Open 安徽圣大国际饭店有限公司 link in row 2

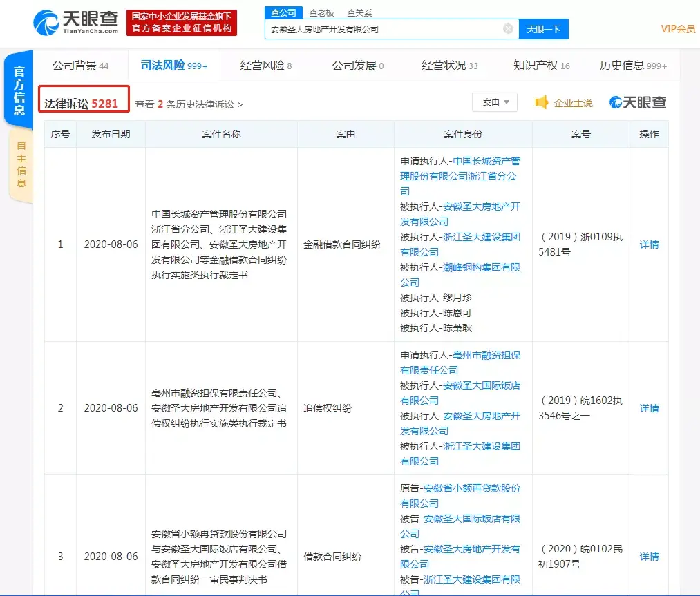tap(460, 393)
